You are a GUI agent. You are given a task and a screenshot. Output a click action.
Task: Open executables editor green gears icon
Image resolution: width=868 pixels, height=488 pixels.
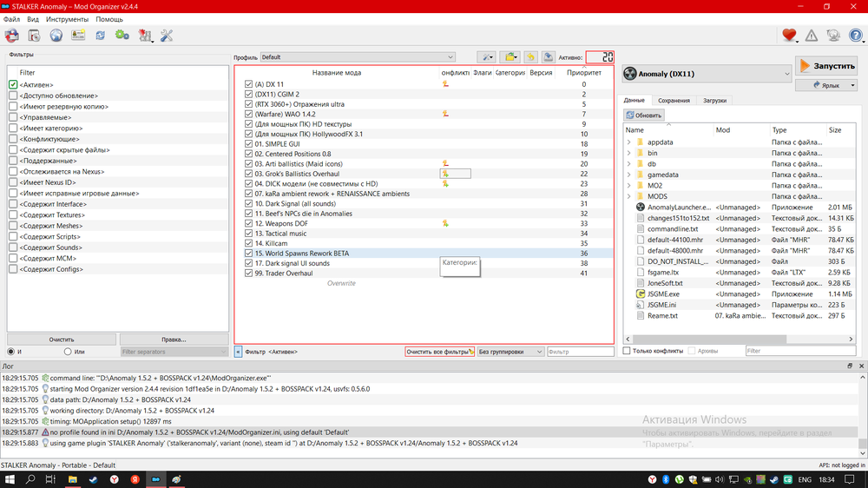[x=122, y=36]
